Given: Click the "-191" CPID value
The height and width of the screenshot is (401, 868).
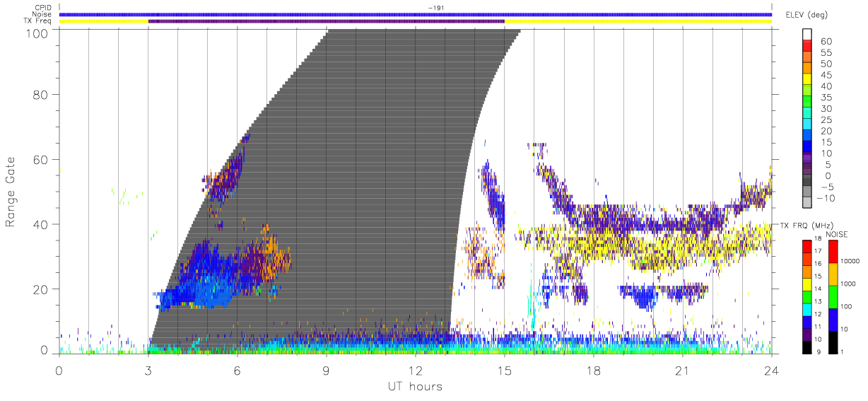Looking at the screenshot, I should click(436, 8).
